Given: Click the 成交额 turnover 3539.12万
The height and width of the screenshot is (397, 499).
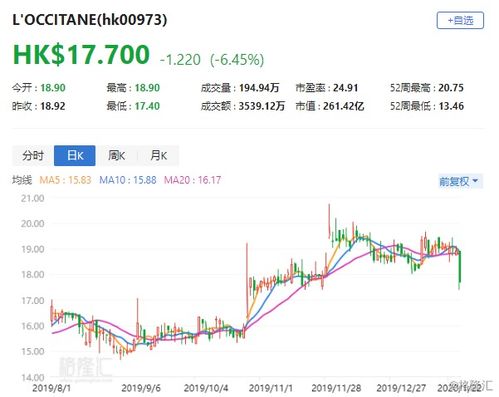Looking at the screenshot, I should pos(262,106).
